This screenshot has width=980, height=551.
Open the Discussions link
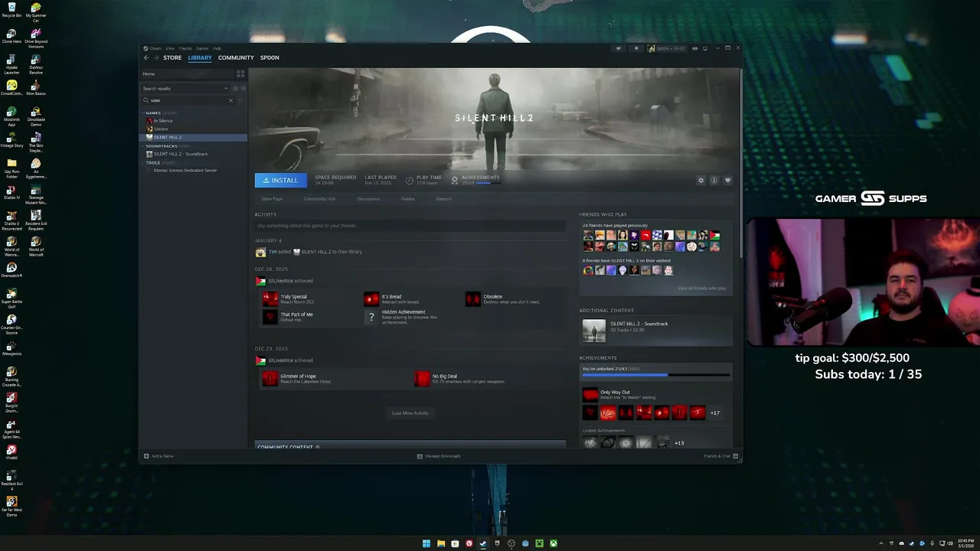(x=368, y=199)
